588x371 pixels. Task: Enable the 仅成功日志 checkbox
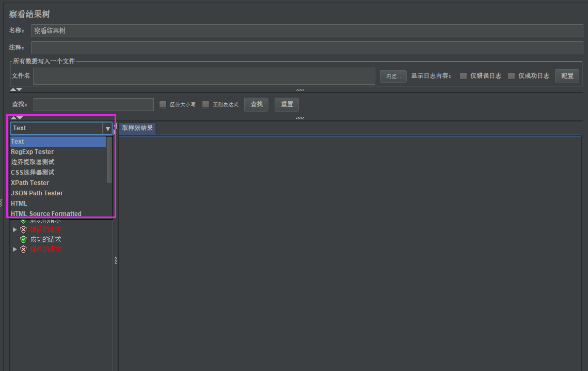[x=510, y=75]
